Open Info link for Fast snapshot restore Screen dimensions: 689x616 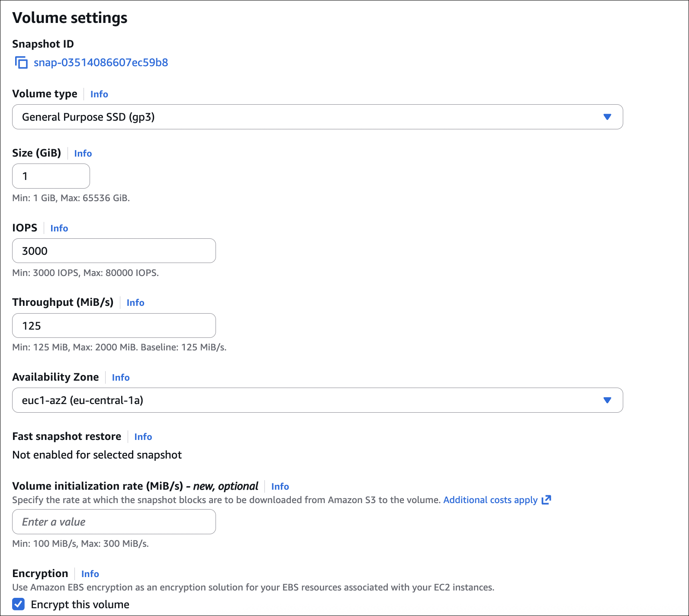(x=143, y=437)
